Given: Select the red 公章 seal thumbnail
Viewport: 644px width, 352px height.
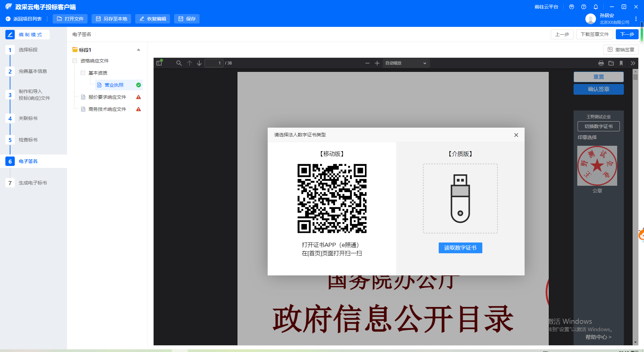Looking at the screenshot, I should [x=597, y=166].
